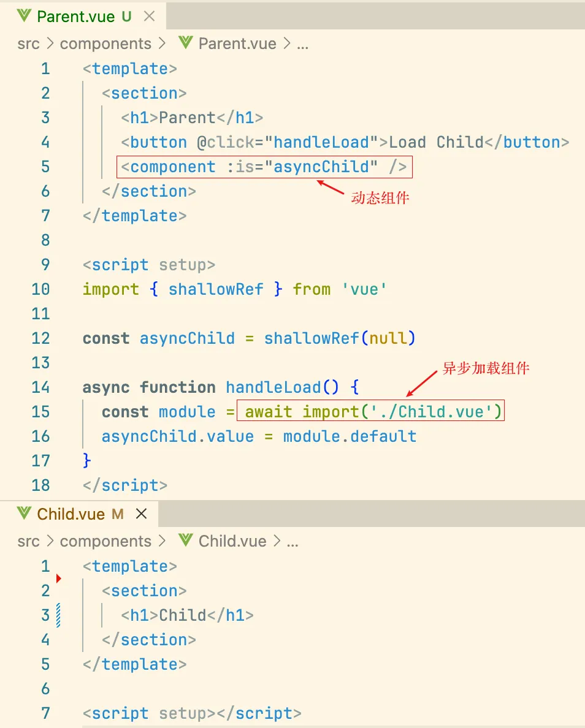585x728 pixels.
Task: Open the '...' breadcrumb after Parent.vue
Action: pos(302,45)
